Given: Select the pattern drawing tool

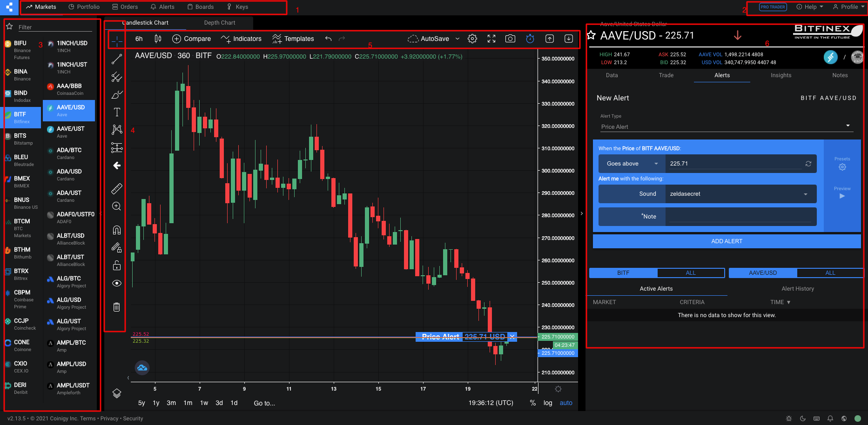Looking at the screenshot, I should point(117,130).
